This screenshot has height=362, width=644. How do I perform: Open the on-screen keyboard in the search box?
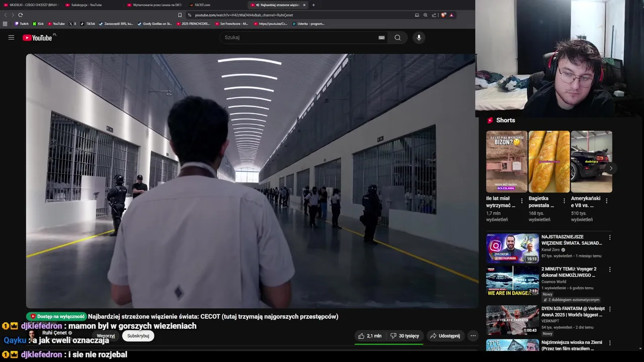[x=381, y=37]
